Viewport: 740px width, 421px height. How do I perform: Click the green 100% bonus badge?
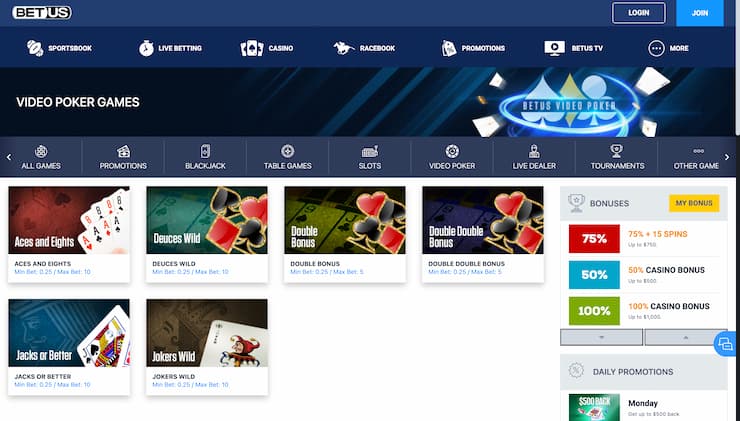tap(594, 311)
